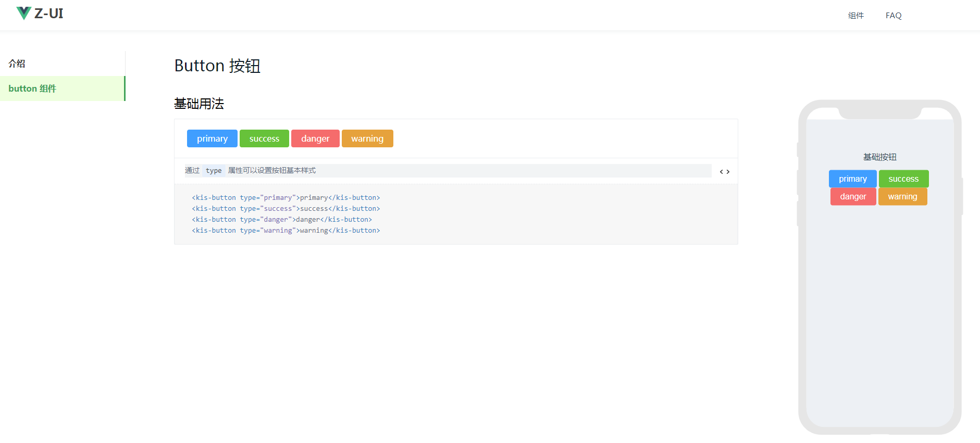This screenshot has width=980, height=443.
Task: Click the Z-UI Vue logo icon
Action: [24, 14]
